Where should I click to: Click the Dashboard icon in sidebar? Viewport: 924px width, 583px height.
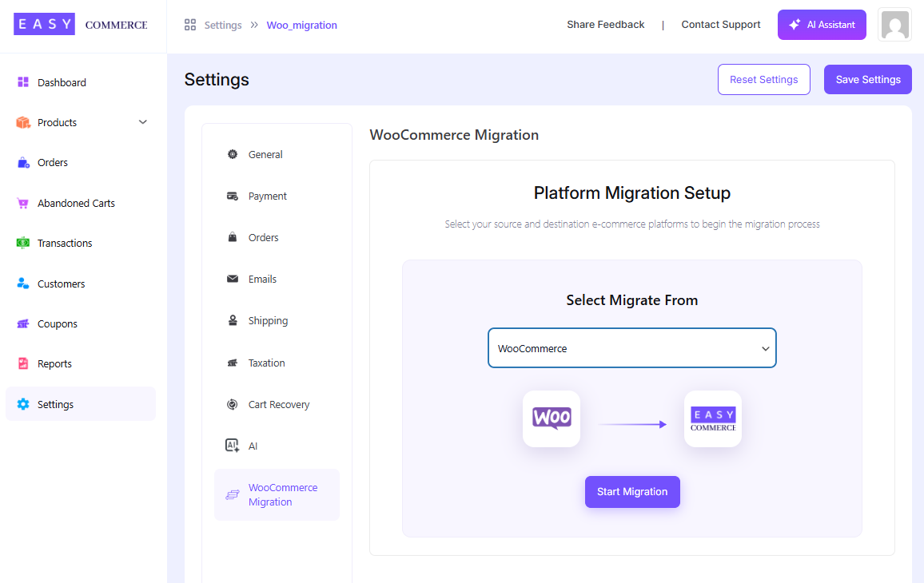click(x=23, y=82)
